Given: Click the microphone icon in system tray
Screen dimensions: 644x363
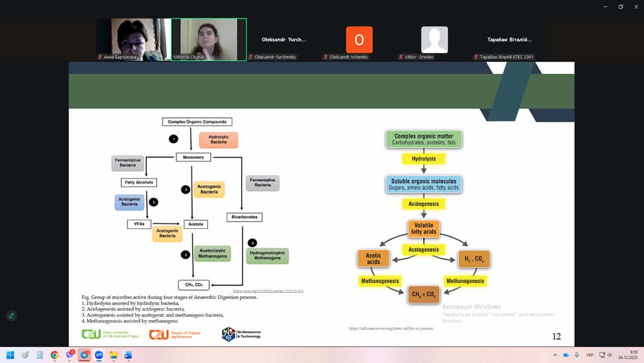Looking at the screenshot, I should tap(577, 355).
